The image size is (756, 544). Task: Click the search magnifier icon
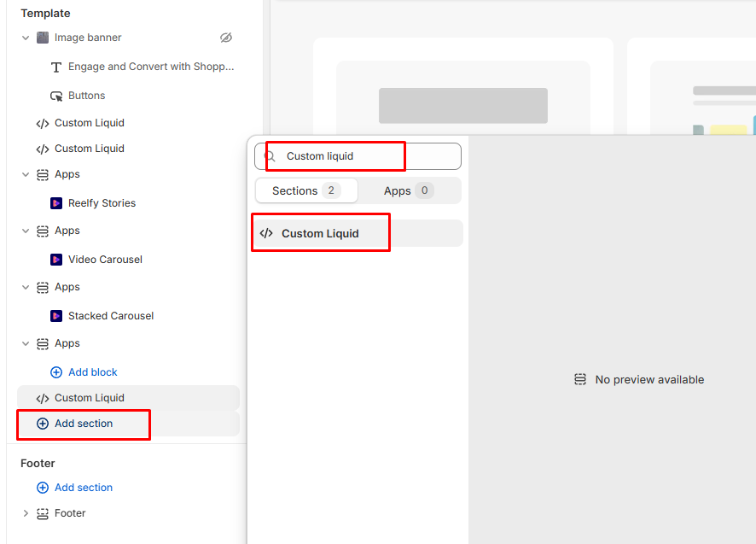[x=270, y=156]
